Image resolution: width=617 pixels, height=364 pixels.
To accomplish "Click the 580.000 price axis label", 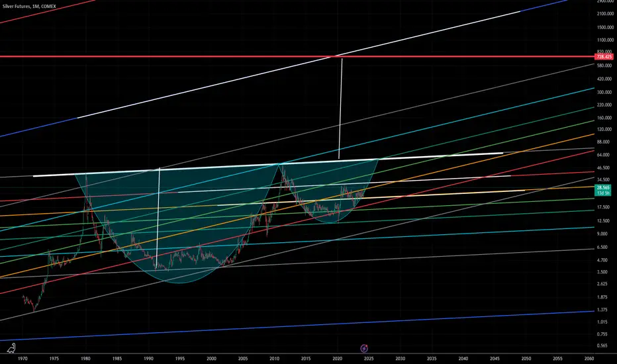I will pyautogui.click(x=604, y=66).
